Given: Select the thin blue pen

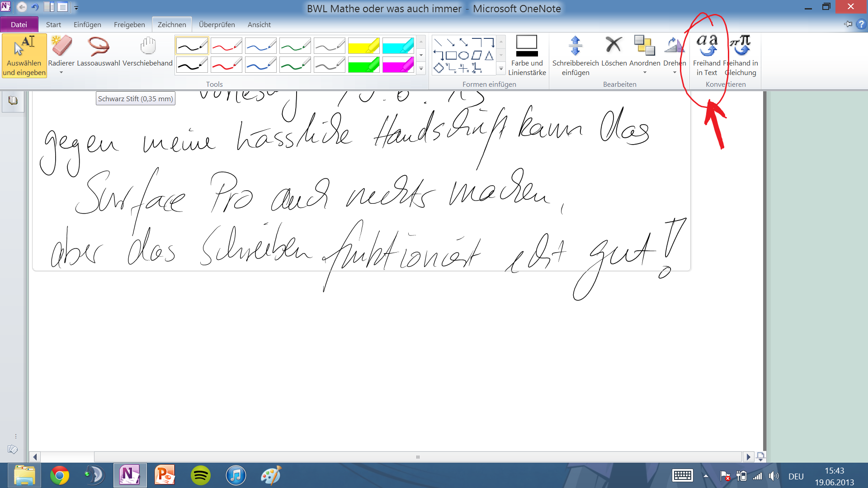Looking at the screenshot, I should pos(260,46).
